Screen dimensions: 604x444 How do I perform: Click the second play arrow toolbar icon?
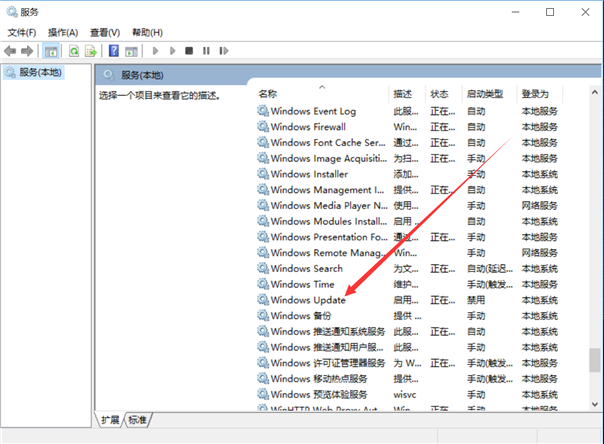(172, 51)
